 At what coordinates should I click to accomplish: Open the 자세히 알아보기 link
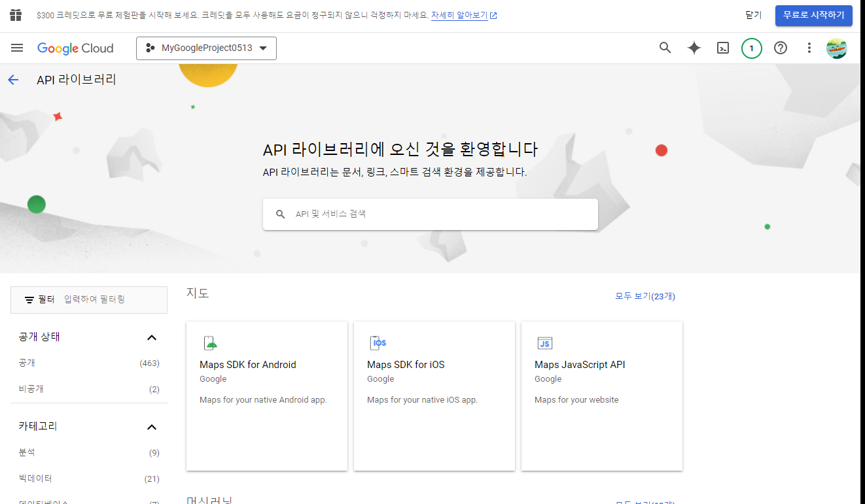point(459,15)
